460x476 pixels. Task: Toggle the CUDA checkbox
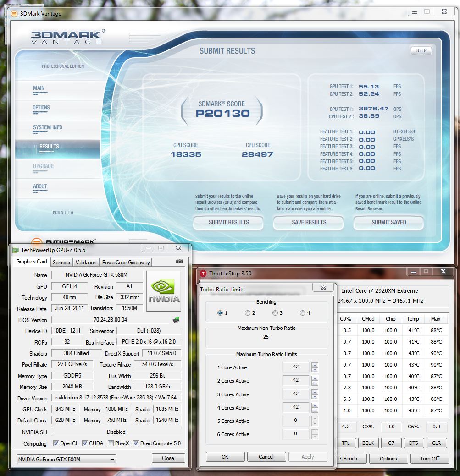85,443
